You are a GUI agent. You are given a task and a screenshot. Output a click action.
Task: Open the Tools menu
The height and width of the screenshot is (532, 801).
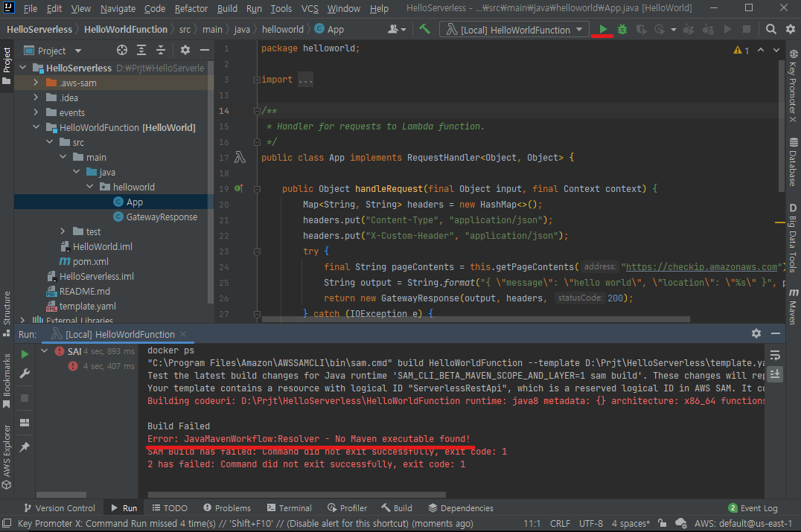tap(281, 8)
